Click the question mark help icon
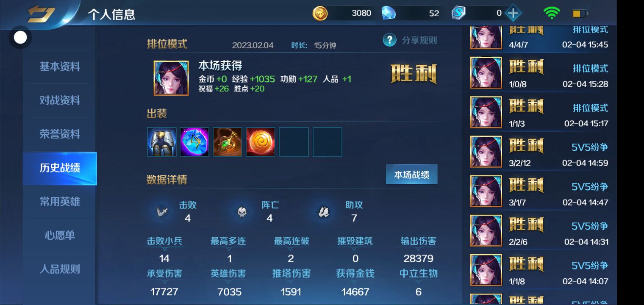The image size is (644, 305). pyautogui.click(x=389, y=40)
